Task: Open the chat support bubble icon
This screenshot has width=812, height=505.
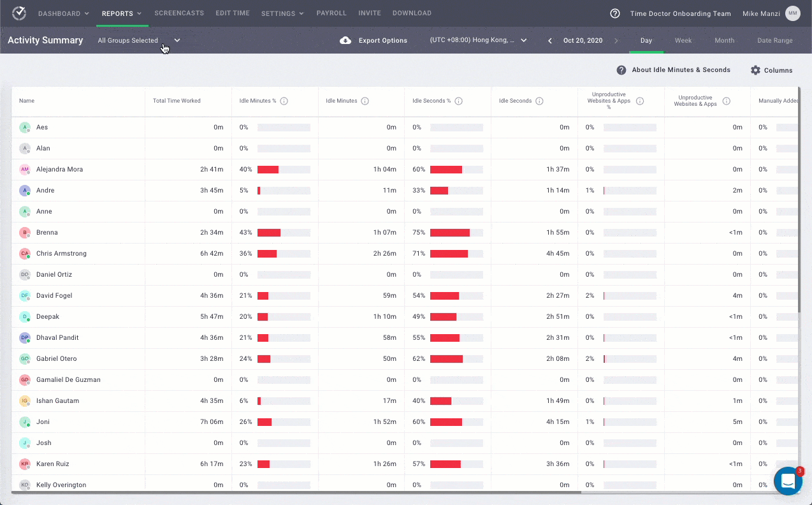Action: coord(788,481)
